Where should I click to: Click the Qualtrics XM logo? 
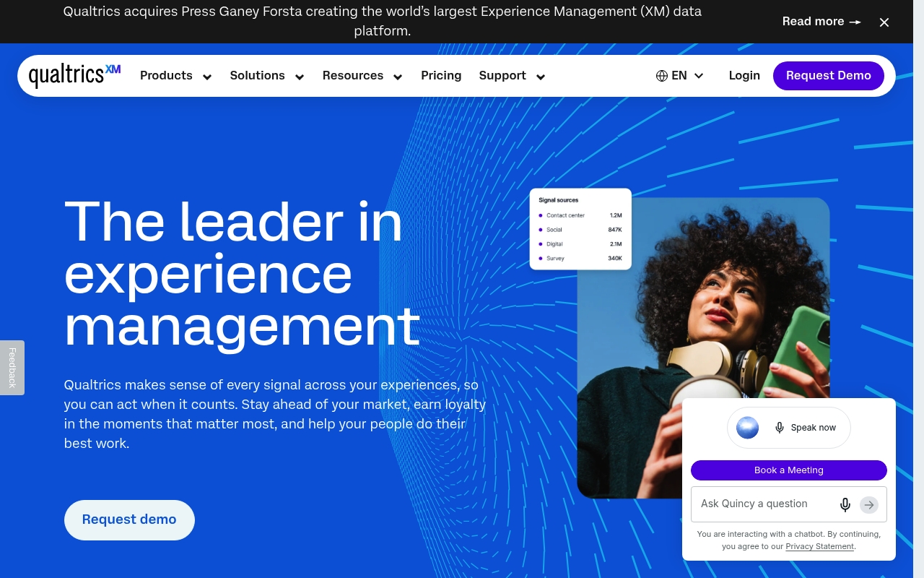click(74, 75)
